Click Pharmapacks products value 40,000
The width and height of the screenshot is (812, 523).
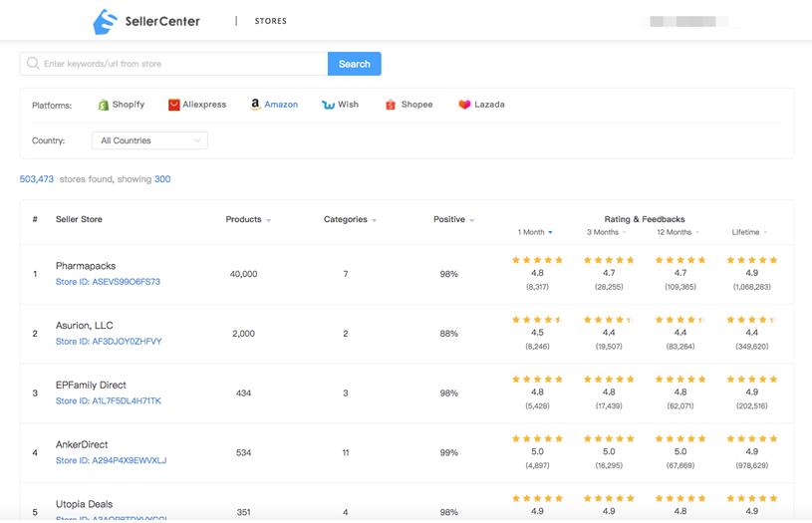pos(243,274)
